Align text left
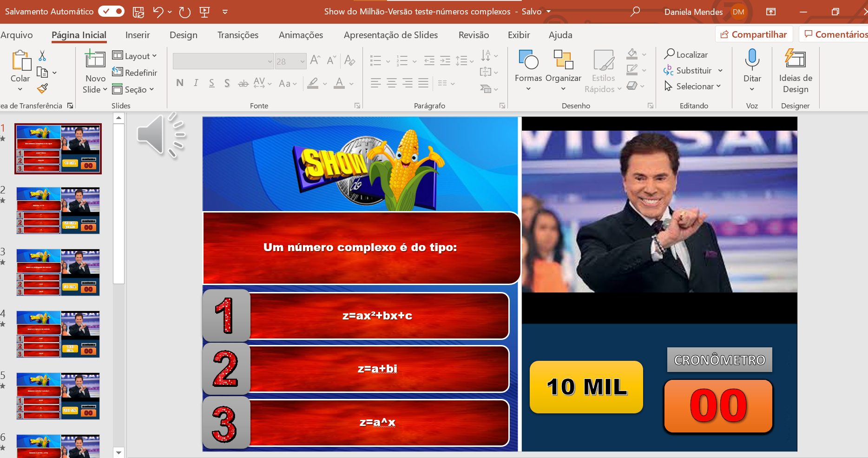Screen dimensions: 868x458 pyautogui.click(x=376, y=83)
